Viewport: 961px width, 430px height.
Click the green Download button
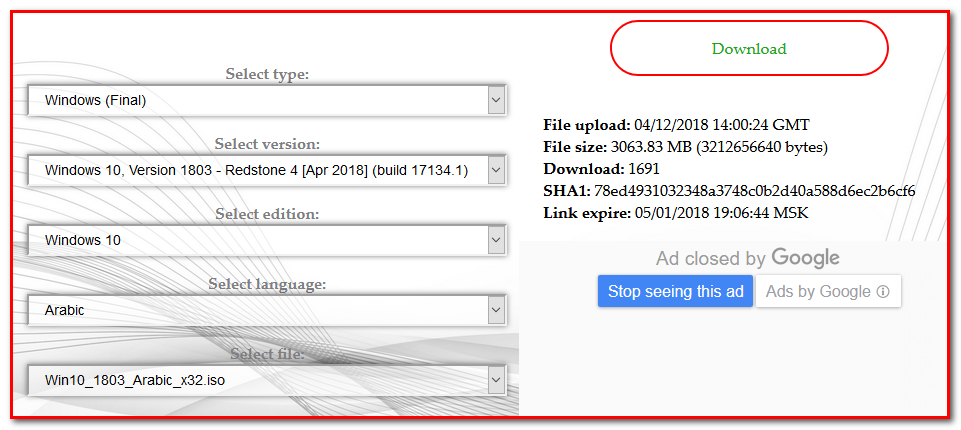tap(748, 48)
